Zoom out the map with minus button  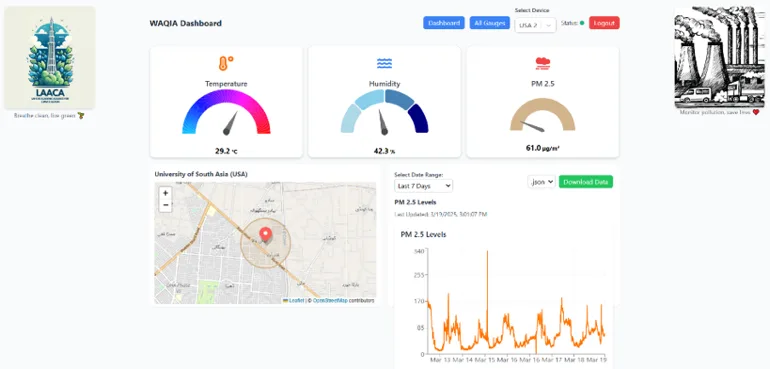click(165, 205)
